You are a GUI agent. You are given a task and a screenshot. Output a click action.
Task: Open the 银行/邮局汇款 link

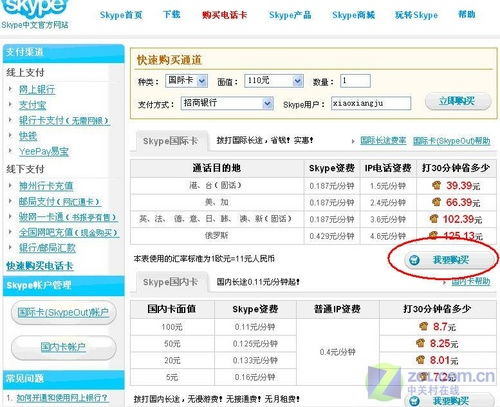pyautogui.click(x=47, y=248)
